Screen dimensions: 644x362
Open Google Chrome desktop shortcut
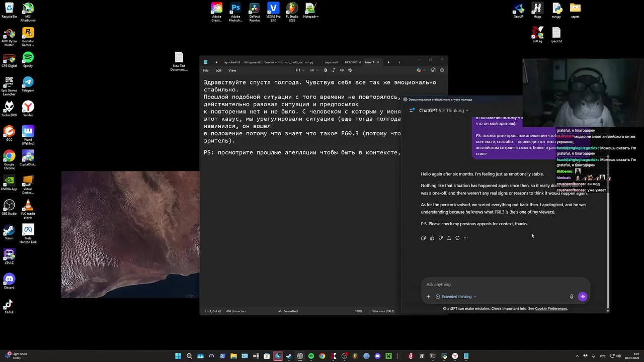pos(9,160)
